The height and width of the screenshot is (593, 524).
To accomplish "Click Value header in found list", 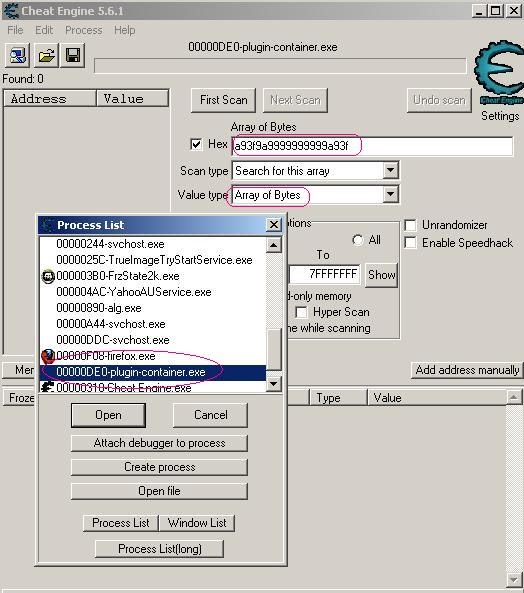I will 132,99.
